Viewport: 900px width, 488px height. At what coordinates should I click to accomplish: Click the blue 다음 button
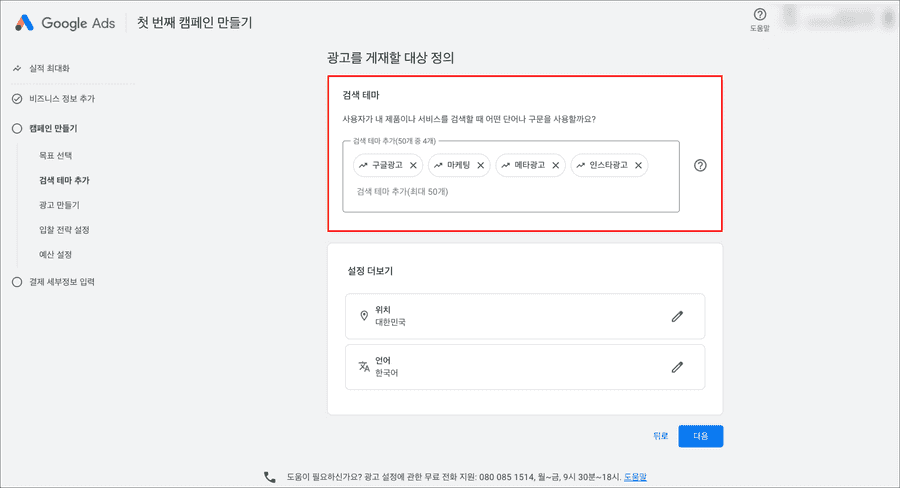[700, 436]
